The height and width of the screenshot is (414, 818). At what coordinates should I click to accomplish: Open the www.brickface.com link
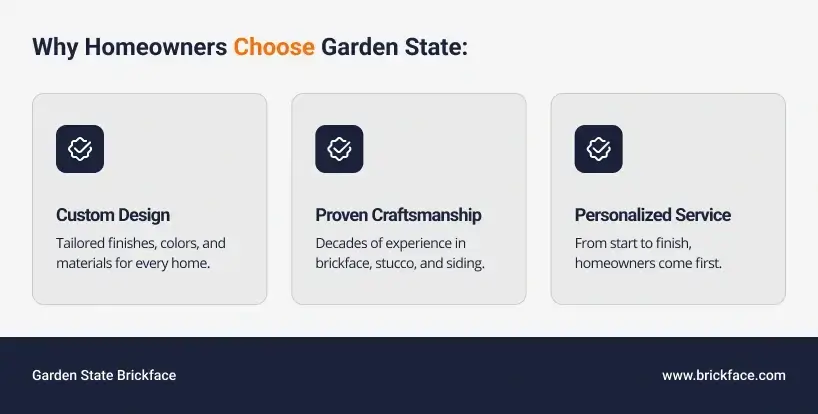click(x=723, y=376)
